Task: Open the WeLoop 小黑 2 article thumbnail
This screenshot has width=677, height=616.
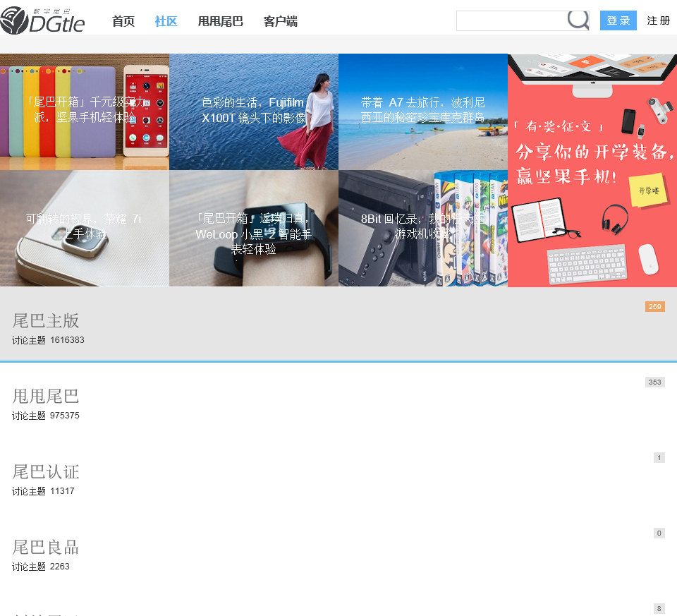Action: (254, 229)
